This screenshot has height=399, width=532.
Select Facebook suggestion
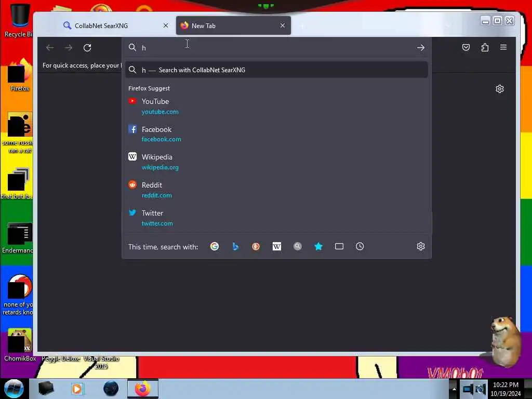click(x=276, y=134)
